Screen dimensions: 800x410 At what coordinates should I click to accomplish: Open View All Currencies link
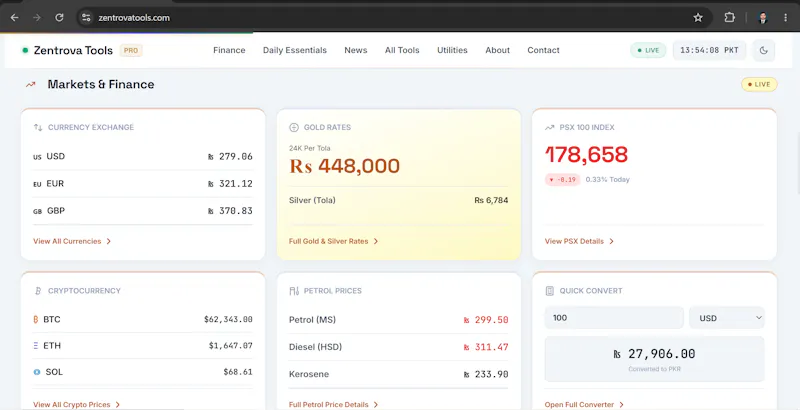[72, 241]
